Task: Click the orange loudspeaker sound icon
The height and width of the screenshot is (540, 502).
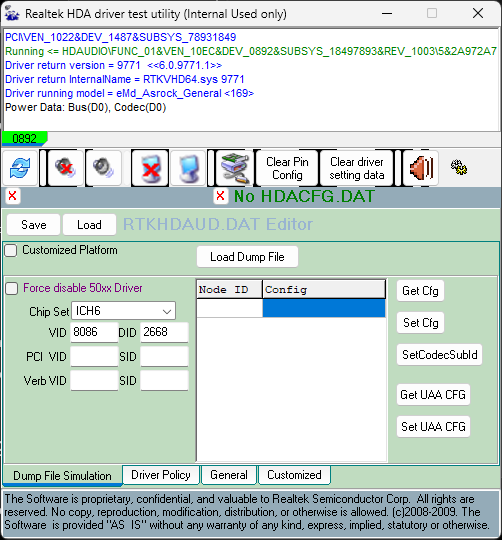Action: pos(420,168)
